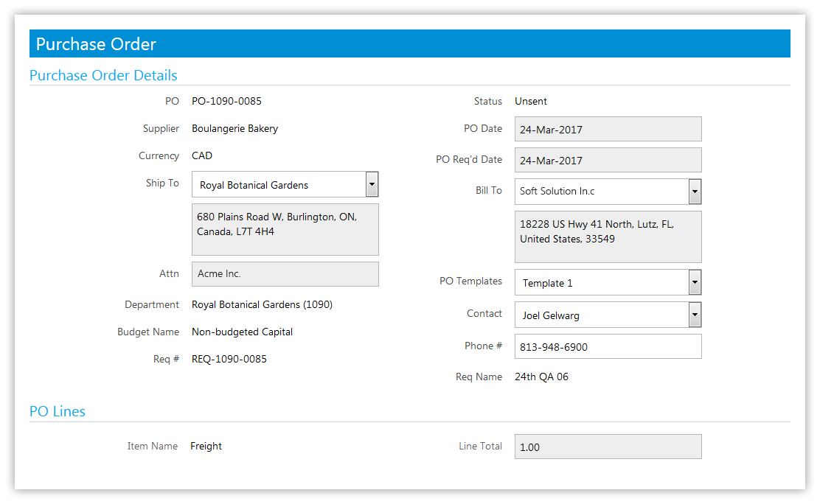Click the PO Lines section heading
The width and height of the screenshot is (820, 504).
click(58, 411)
